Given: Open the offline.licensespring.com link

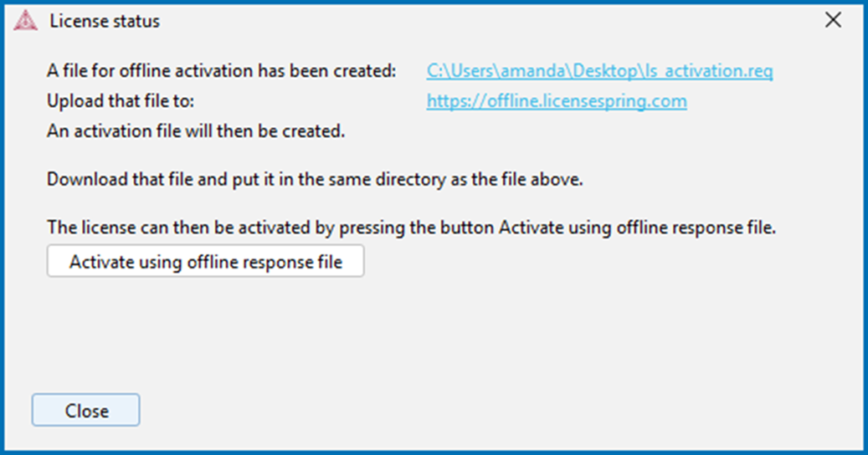Looking at the screenshot, I should [557, 101].
